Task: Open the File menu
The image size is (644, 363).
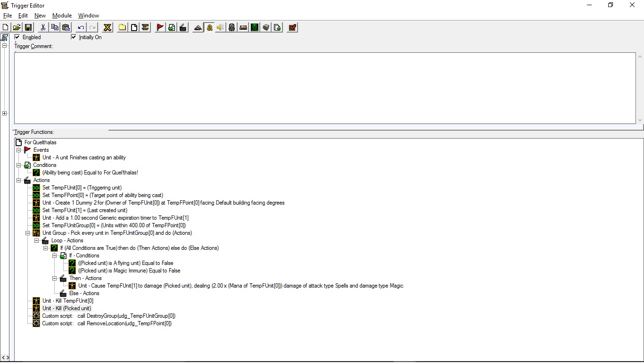Action: pyautogui.click(x=7, y=16)
